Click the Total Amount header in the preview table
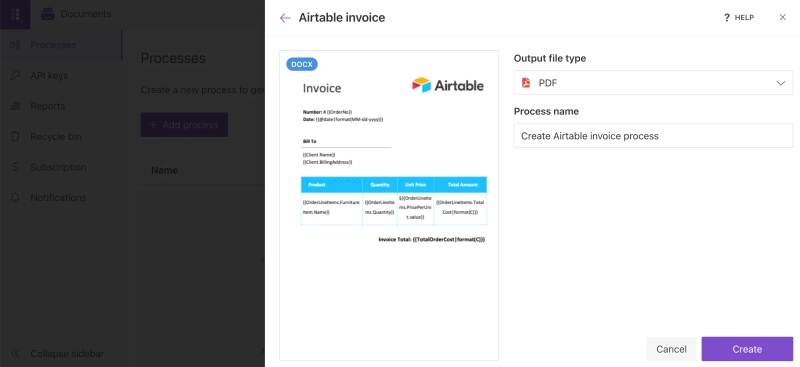Screen dimensions: 800x367 pos(463,185)
